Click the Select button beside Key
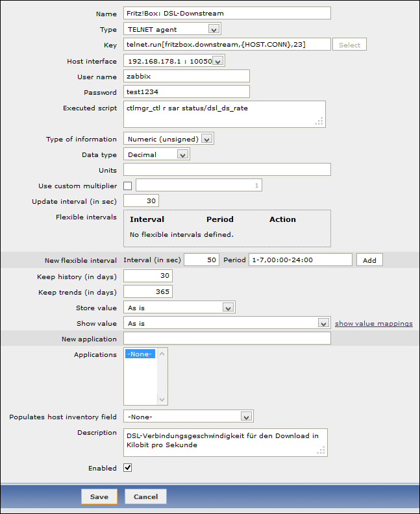This screenshot has height=514, width=420. (349, 45)
